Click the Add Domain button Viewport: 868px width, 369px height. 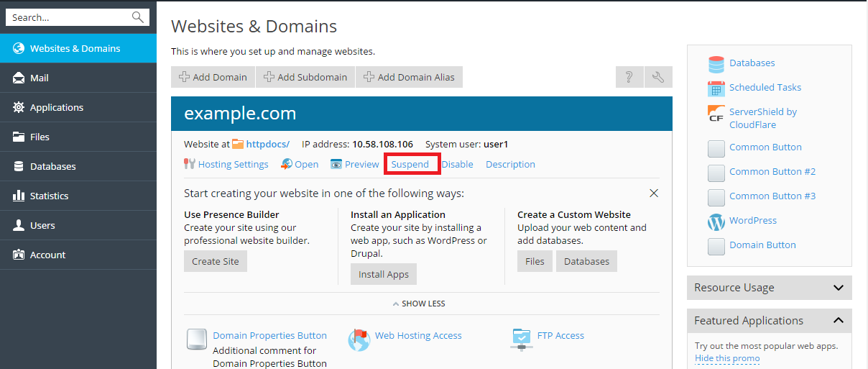[x=213, y=77]
